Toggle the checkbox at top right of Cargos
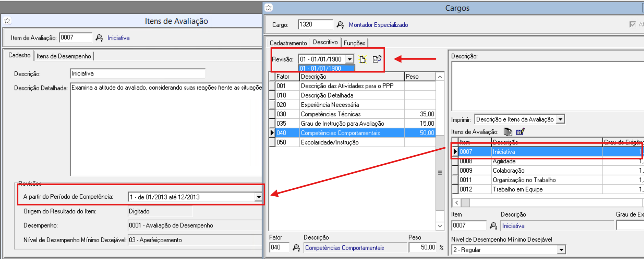 coord(633,24)
